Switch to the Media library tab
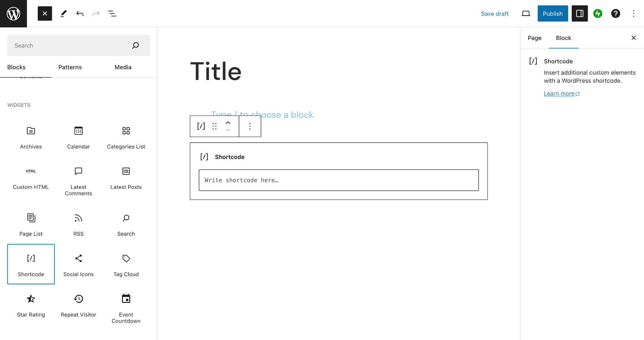 tap(123, 67)
